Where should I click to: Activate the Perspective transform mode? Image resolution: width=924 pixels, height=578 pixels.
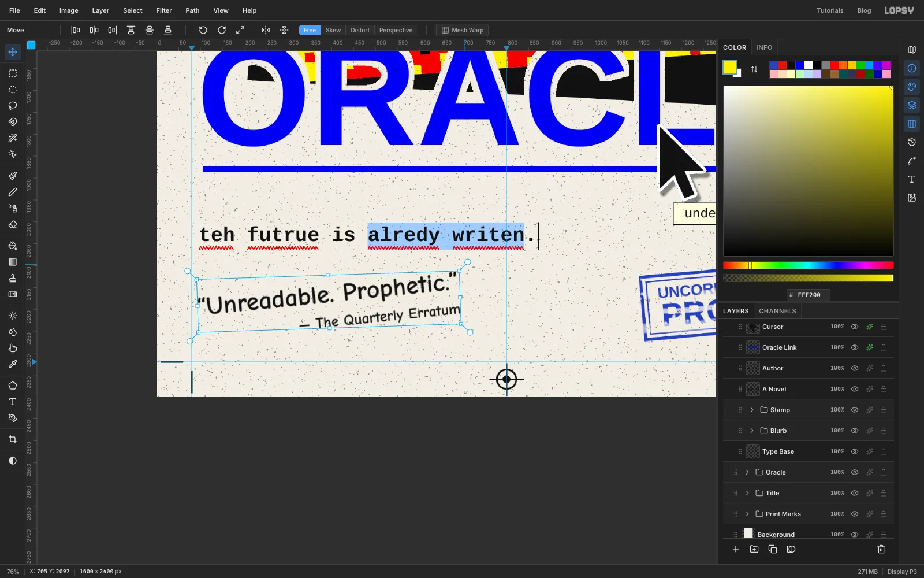pyautogui.click(x=396, y=30)
